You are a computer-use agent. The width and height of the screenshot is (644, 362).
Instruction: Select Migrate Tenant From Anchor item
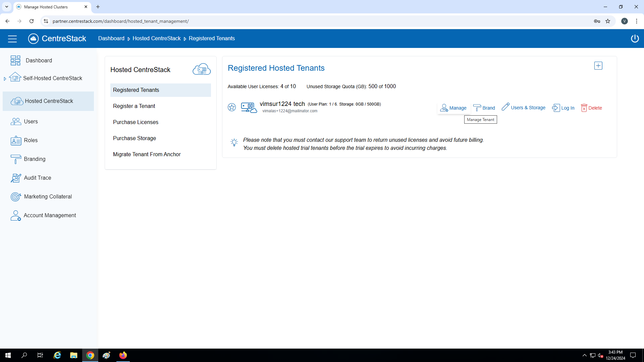coord(160,155)
